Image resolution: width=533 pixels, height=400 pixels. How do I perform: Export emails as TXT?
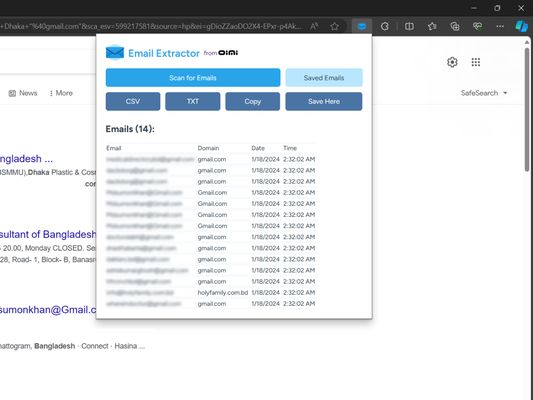pyautogui.click(x=193, y=101)
